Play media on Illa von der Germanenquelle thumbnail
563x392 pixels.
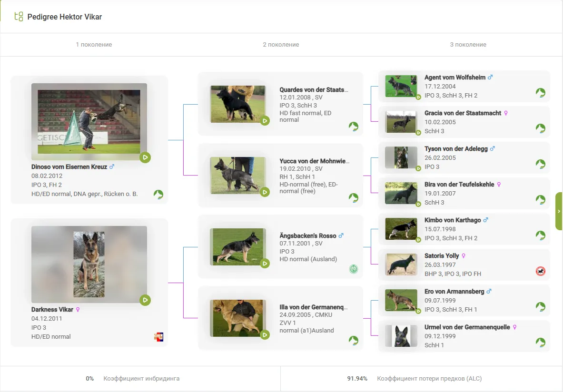click(x=265, y=335)
